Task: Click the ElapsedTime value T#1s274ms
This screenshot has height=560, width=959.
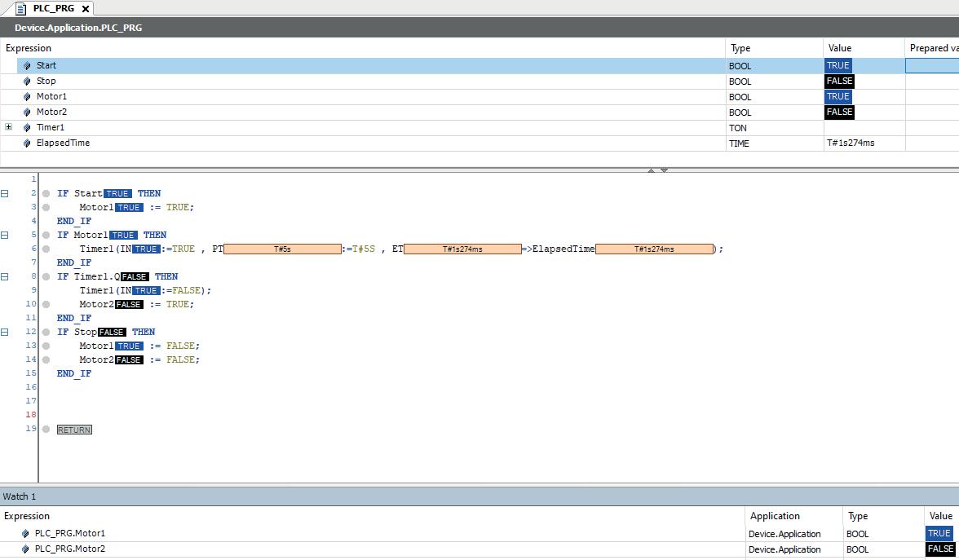Action: (x=851, y=143)
